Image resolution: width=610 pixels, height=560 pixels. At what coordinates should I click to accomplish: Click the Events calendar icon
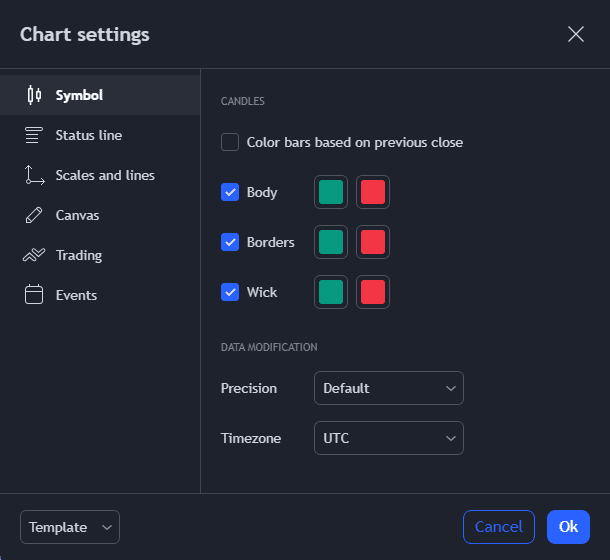pos(34,295)
